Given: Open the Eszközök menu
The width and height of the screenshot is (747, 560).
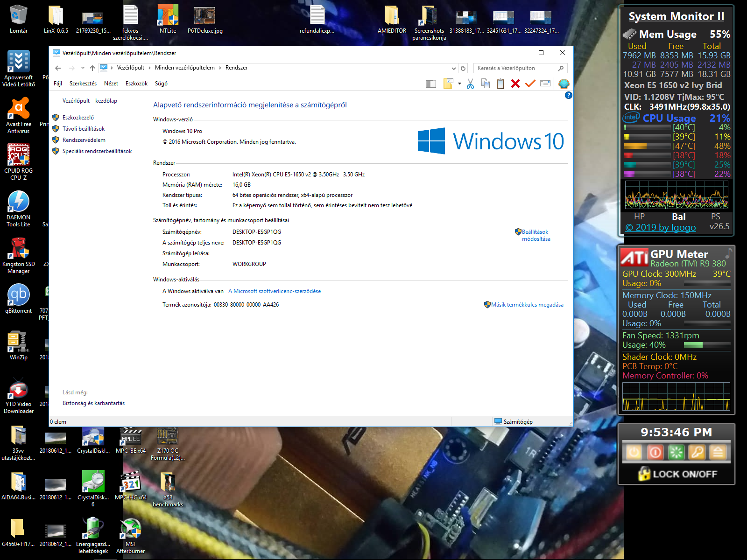Looking at the screenshot, I should [136, 84].
